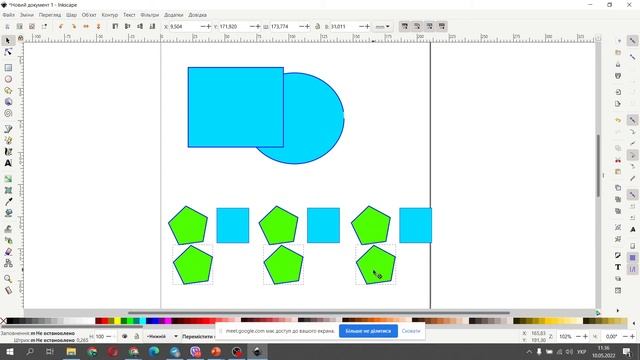Click the yellow Undo arrow icon
The height and width of the screenshot is (360, 640).
pos(618,120)
